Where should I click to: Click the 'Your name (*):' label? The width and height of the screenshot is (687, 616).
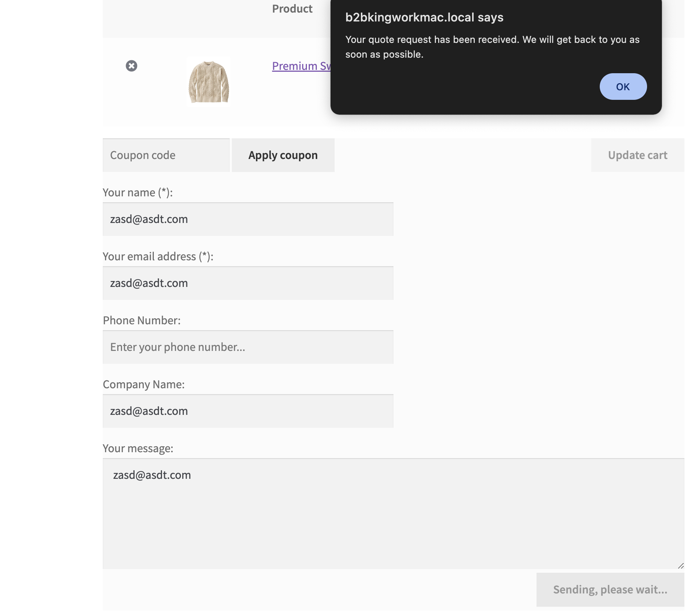[138, 193]
